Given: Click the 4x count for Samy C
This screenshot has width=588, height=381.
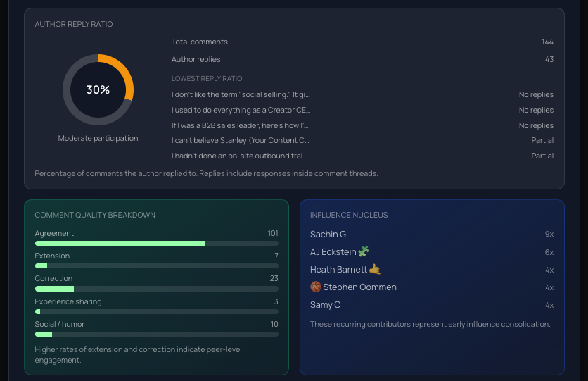Looking at the screenshot, I should pos(549,305).
